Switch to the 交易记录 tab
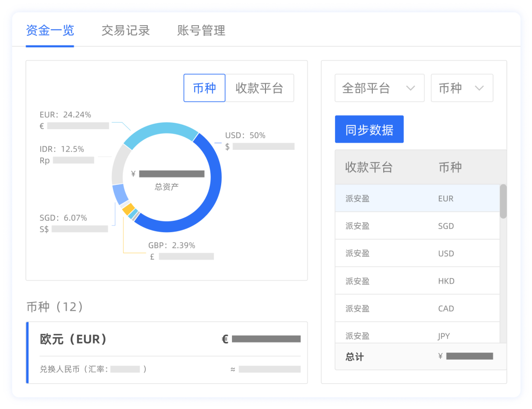The height and width of the screenshot is (409, 532). pyautogui.click(x=126, y=31)
